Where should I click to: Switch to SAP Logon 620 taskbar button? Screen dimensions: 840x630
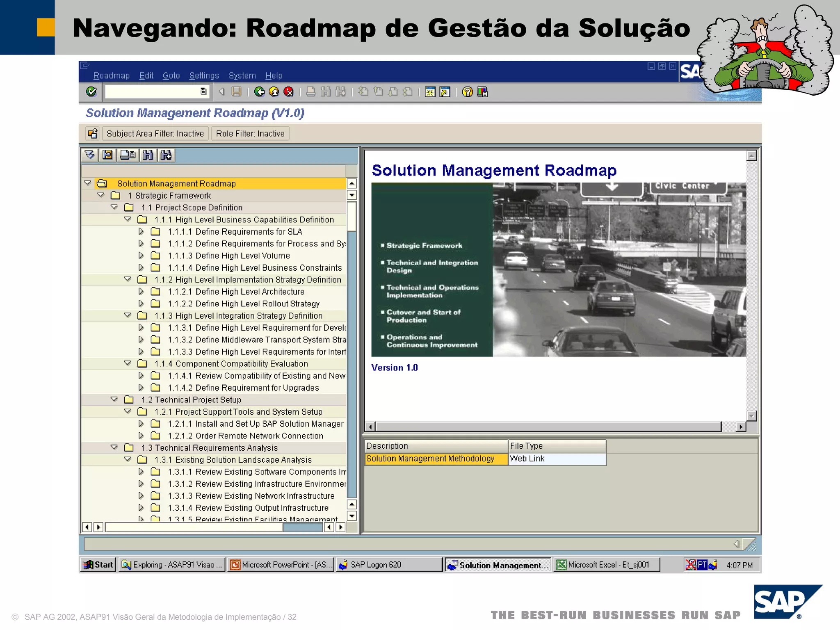coord(389,565)
